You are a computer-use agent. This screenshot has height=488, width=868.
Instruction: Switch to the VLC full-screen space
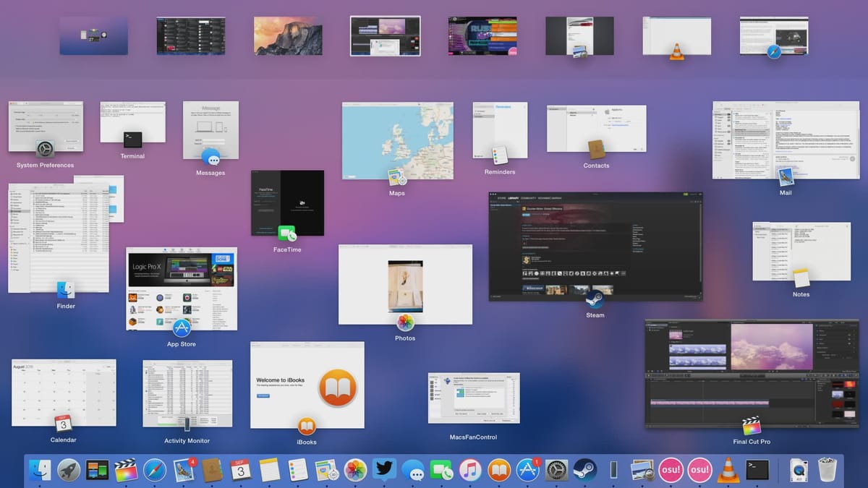coord(676,36)
